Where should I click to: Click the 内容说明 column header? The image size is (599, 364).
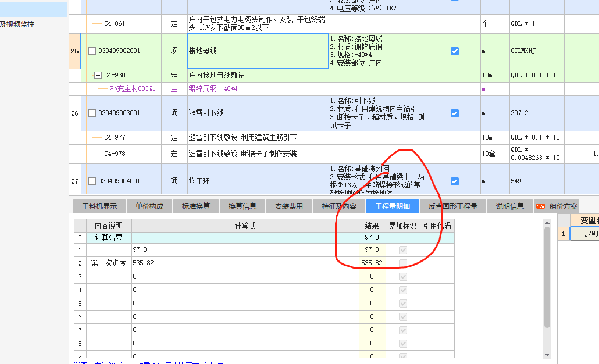click(x=109, y=226)
